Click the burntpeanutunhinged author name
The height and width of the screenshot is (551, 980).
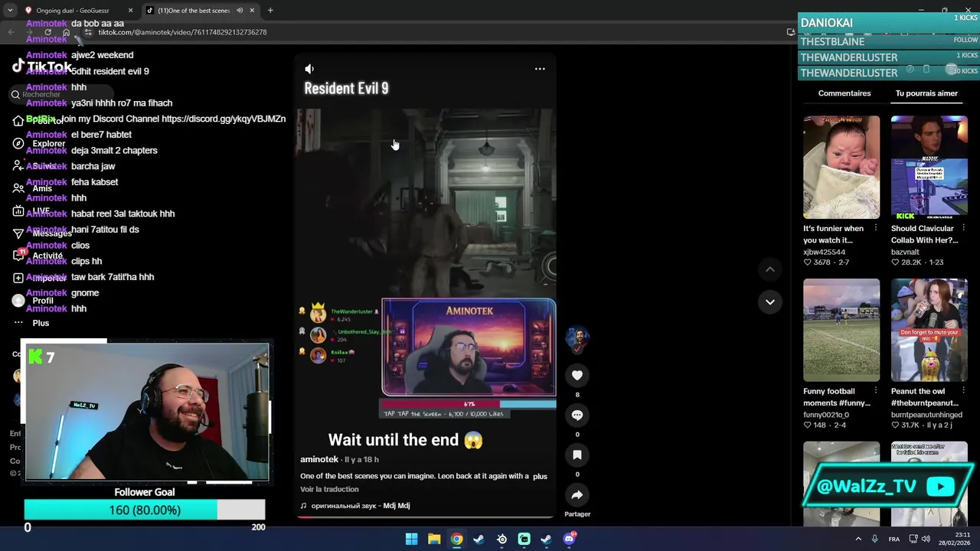pyautogui.click(x=926, y=415)
